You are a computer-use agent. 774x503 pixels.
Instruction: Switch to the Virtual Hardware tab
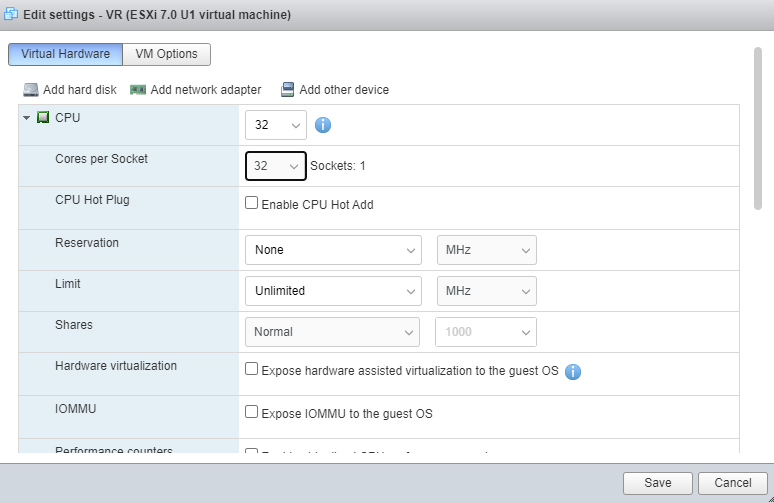coord(65,54)
